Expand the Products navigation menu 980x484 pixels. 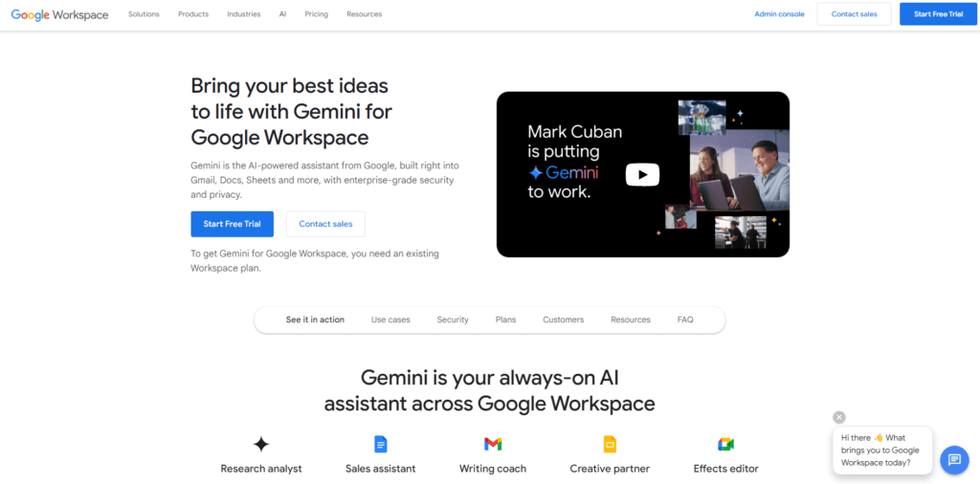click(x=193, y=13)
